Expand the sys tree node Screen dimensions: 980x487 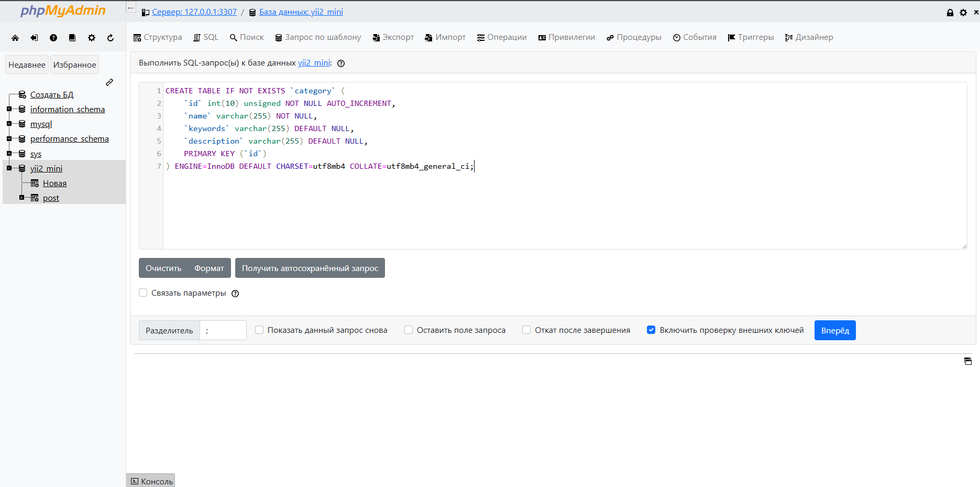pyautogui.click(x=9, y=154)
